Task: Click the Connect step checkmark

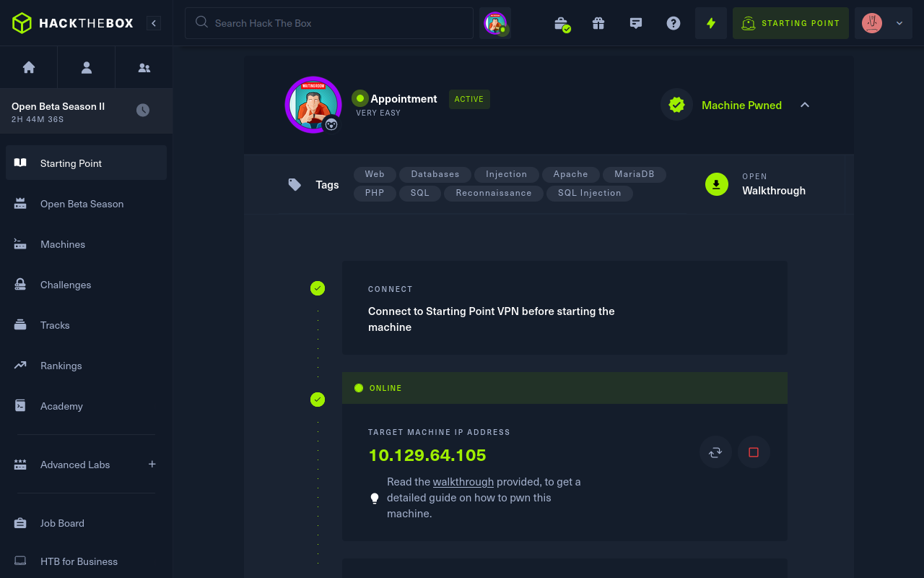Action: coord(318,288)
